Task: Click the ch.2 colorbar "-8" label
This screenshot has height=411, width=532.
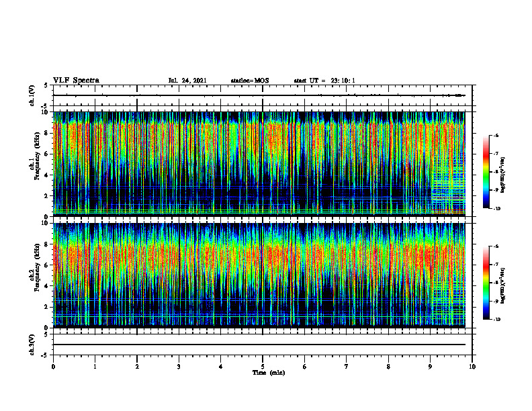Action: [x=495, y=283]
